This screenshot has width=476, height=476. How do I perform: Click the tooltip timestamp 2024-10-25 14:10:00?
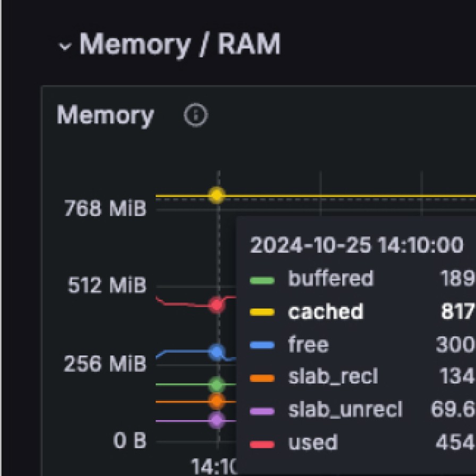coord(356,245)
